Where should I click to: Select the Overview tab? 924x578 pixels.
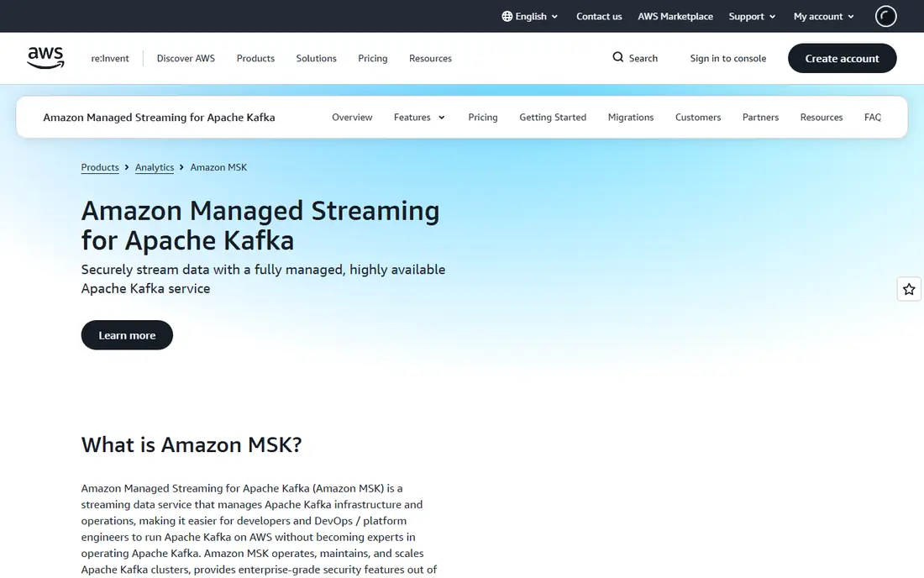click(352, 118)
